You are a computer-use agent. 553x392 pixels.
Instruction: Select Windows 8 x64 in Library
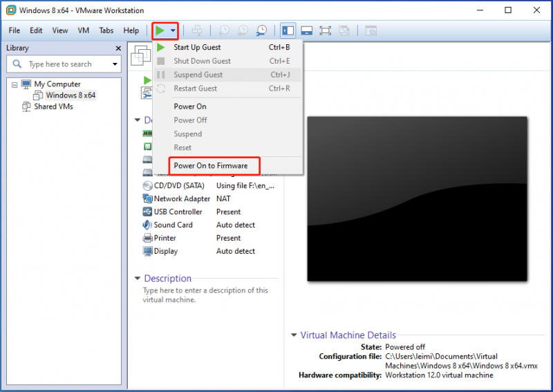[x=71, y=95]
